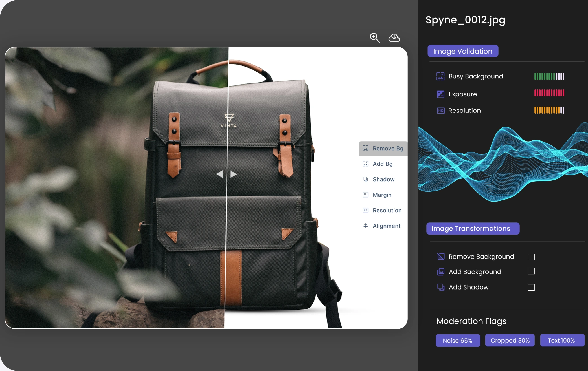
Task: Choose Add Bg from the side menu
Action: pyautogui.click(x=383, y=164)
